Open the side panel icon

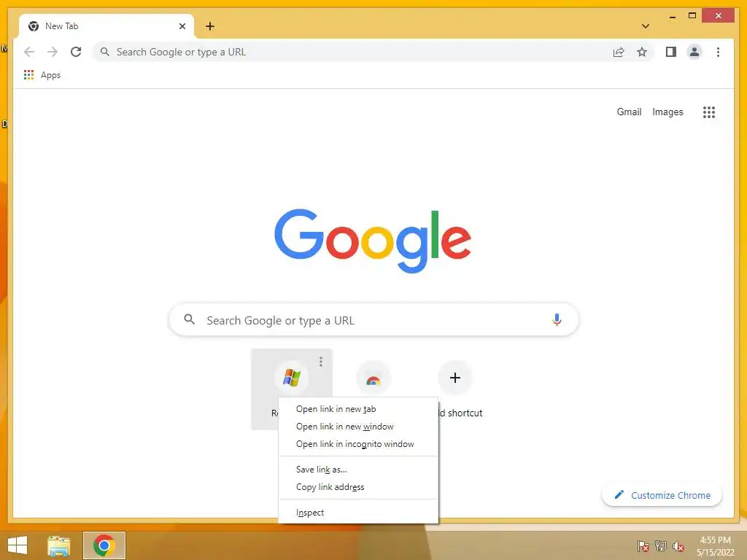[x=671, y=52]
